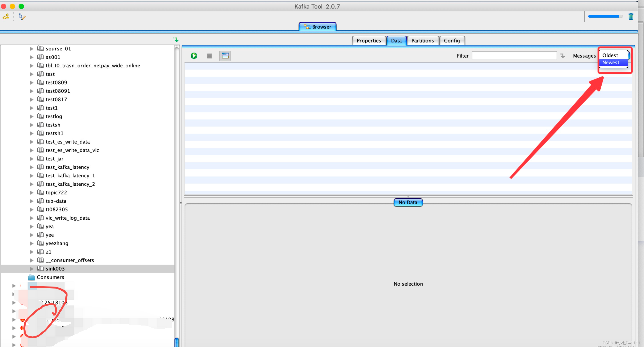The width and height of the screenshot is (644, 347).
Task: Expand the test0809 topic node
Action: click(x=32, y=83)
